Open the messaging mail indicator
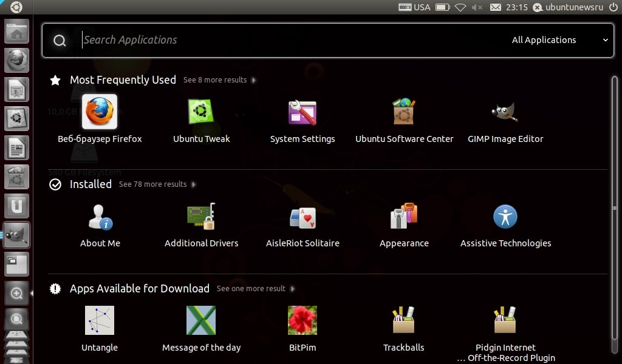622x364 pixels. (496, 7)
